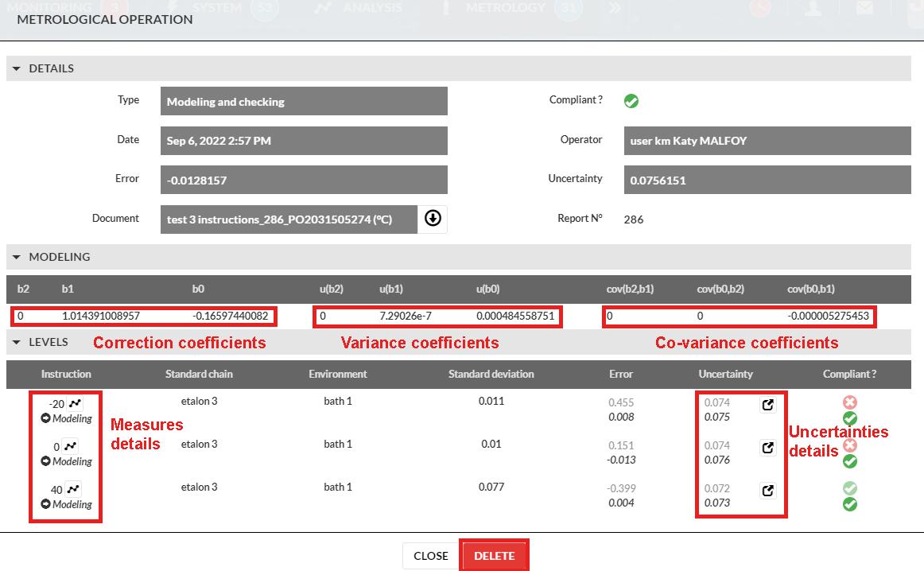Click the Document name field
Image resolution: width=924 pixels, height=571 pixels.
pos(289,219)
